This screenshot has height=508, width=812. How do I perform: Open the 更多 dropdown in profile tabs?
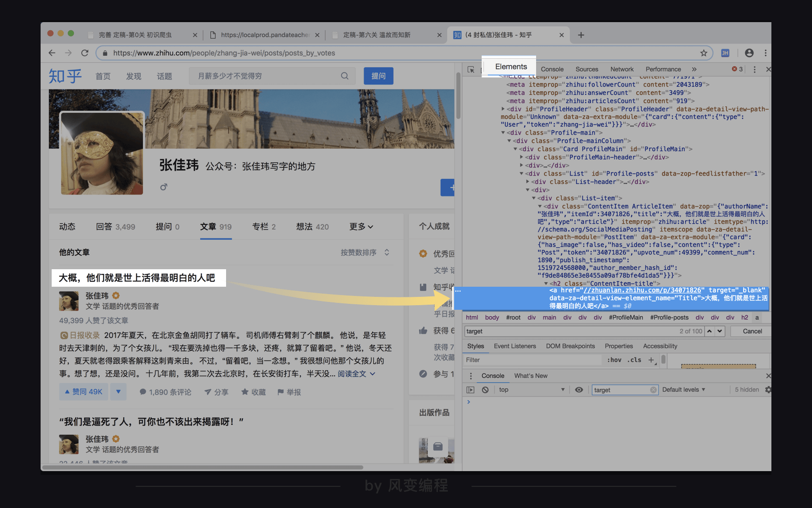tap(361, 226)
